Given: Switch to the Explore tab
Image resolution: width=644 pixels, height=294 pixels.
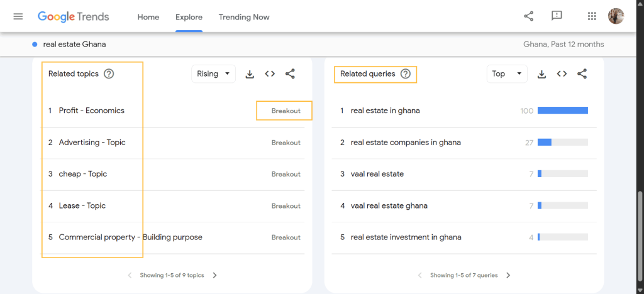Looking at the screenshot, I should pyautogui.click(x=189, y=17).
